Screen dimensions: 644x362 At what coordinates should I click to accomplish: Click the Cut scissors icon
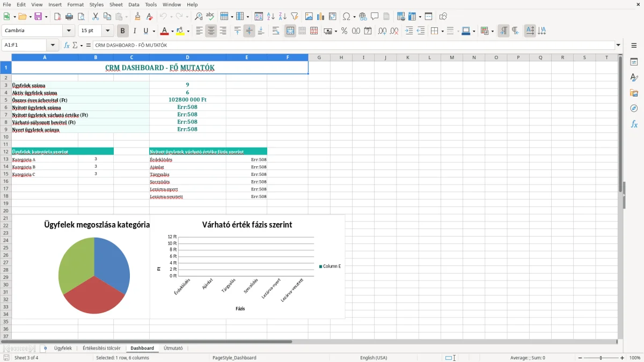point(95,17)
